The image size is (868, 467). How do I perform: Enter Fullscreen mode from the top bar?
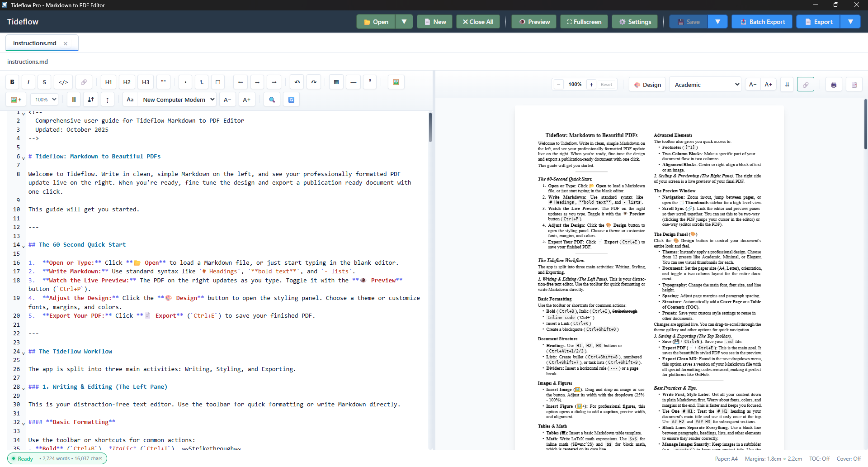pos(584,21)
